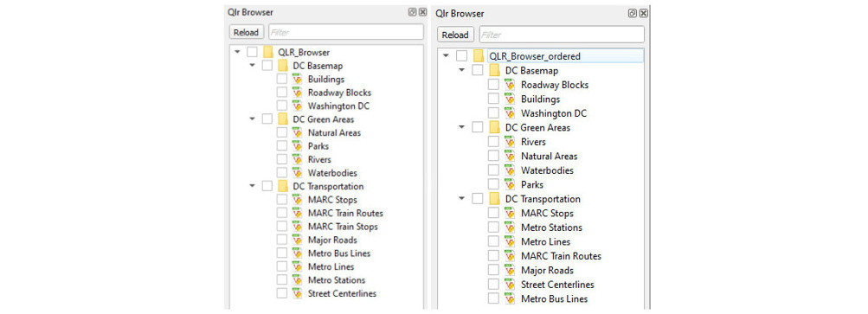Close the left Qlr Browser panel
The image size is (868, 314).
coord(422,12)
